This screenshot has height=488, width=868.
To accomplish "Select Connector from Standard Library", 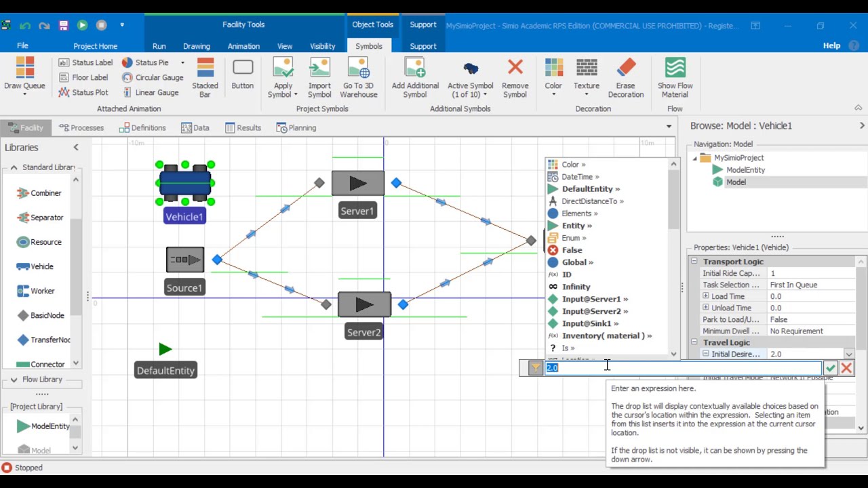I will click(x=41, y=364).
